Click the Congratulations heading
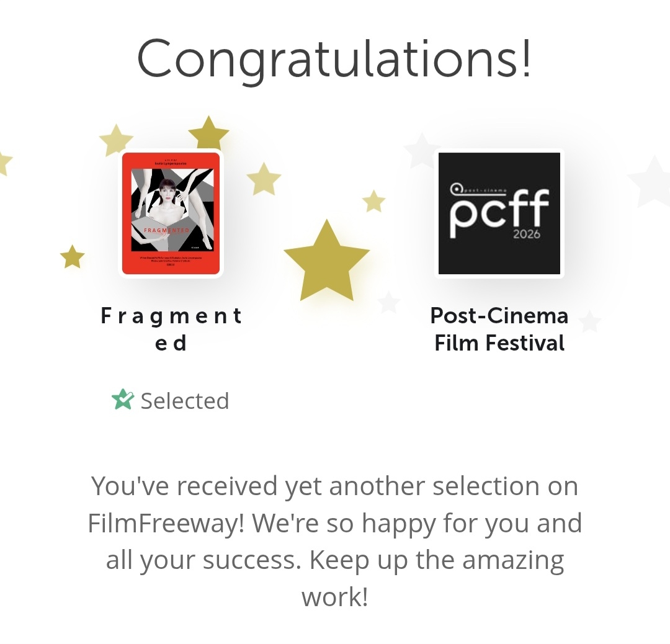The height and width of the screenshot is (644, 670). pyautogui.click(x=334, y=58)
